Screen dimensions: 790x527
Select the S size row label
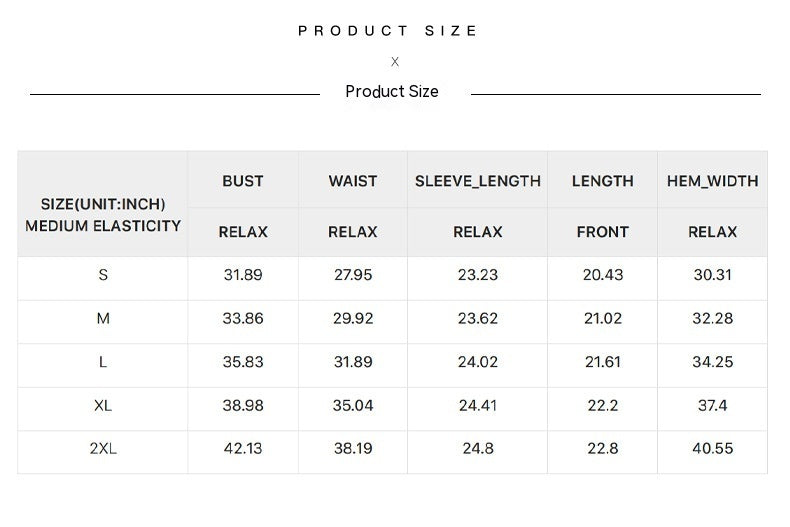tap(103, 275)
